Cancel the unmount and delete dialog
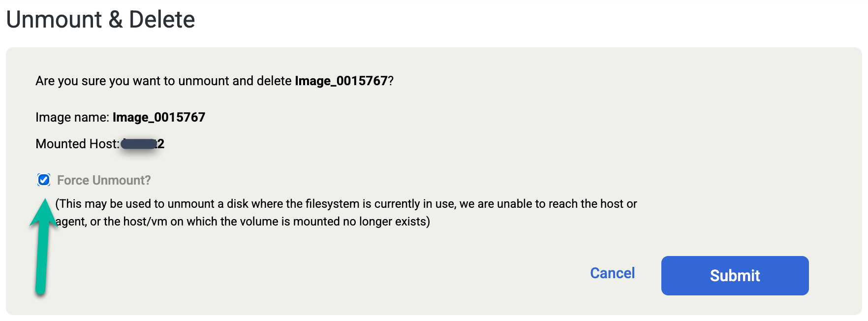This screenshot has height=321, width=868. tap(612, 273)
